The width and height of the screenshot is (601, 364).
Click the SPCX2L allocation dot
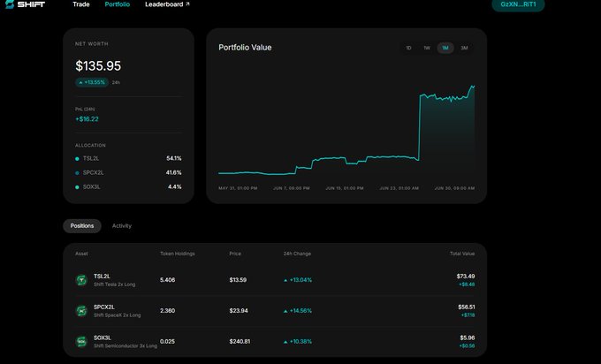click(77, 173)
